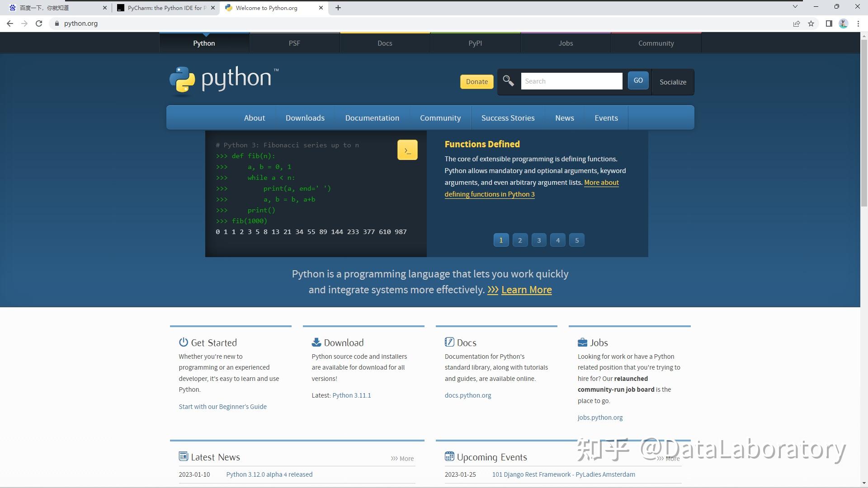Viewport: 868px width, 488px height.
Task: Click the Jobs briefcase icon
Action: (582, 342)
